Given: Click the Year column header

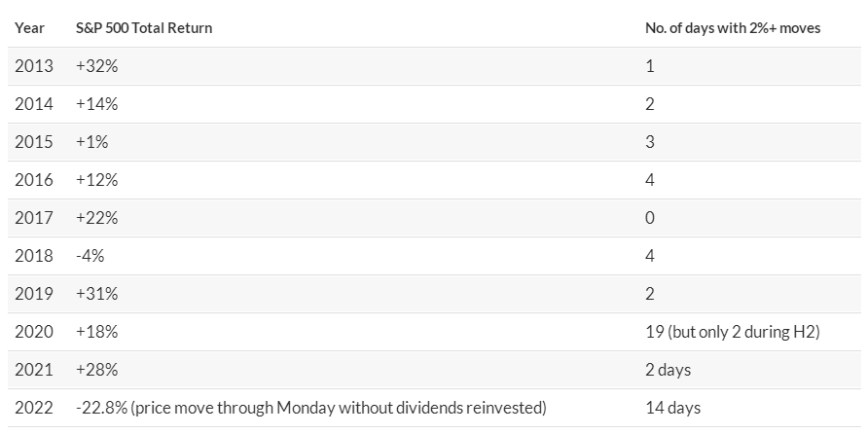Looking at the screenshot, I should [28, 28].
